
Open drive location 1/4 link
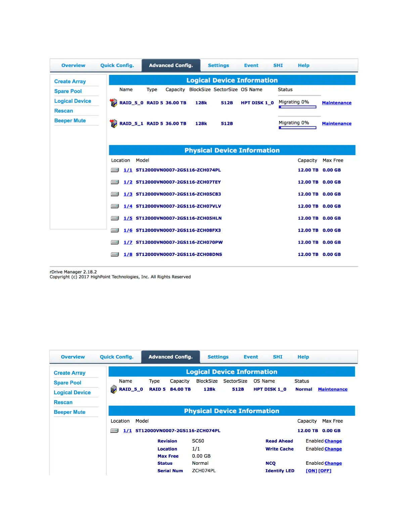tap(128, 206)
